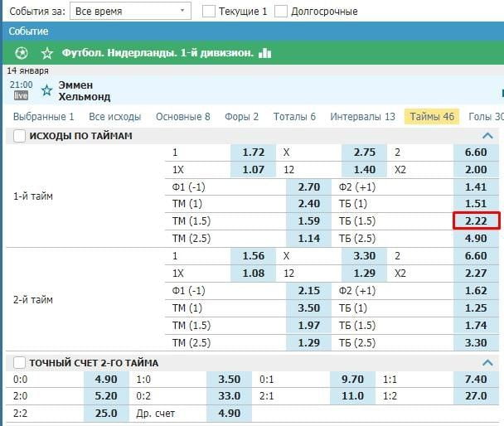Open the Эммен Хельмонд match link
The width and height of the screenshot is (504, 426).
(85, 91)
